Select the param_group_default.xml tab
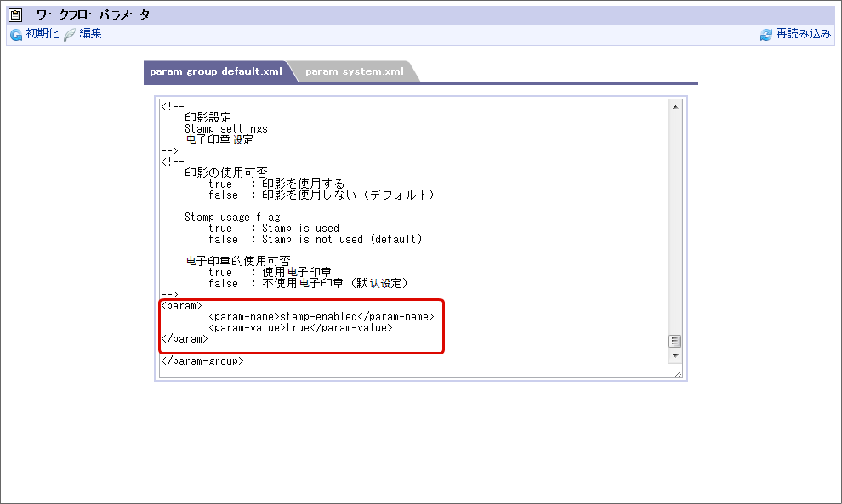Image resolution: width=842 pixels, height=504 pixels. point(216,71)
